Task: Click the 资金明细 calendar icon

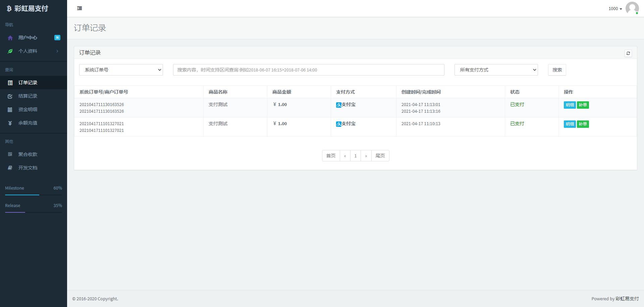Action: click(10, 110)
